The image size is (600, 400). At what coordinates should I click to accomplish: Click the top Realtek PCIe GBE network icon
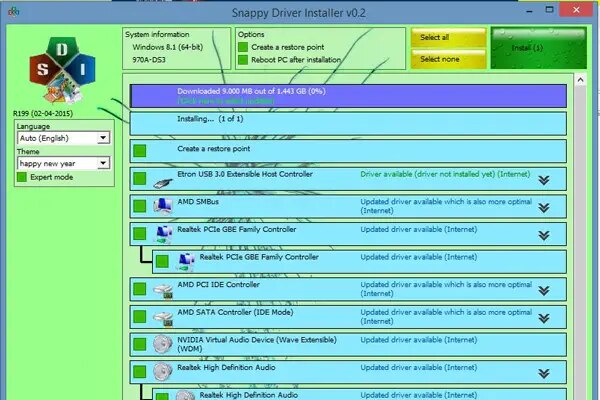point(163,234)
